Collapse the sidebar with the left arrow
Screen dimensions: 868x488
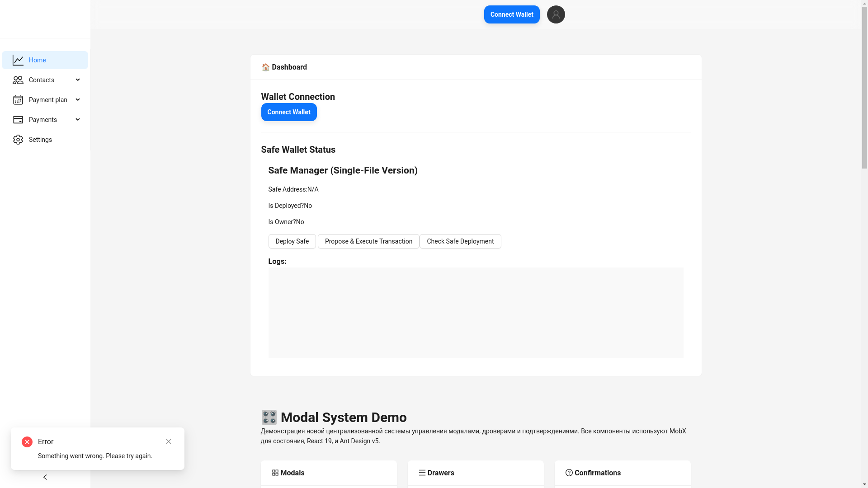pyautogui.click(x=45, y=477)
